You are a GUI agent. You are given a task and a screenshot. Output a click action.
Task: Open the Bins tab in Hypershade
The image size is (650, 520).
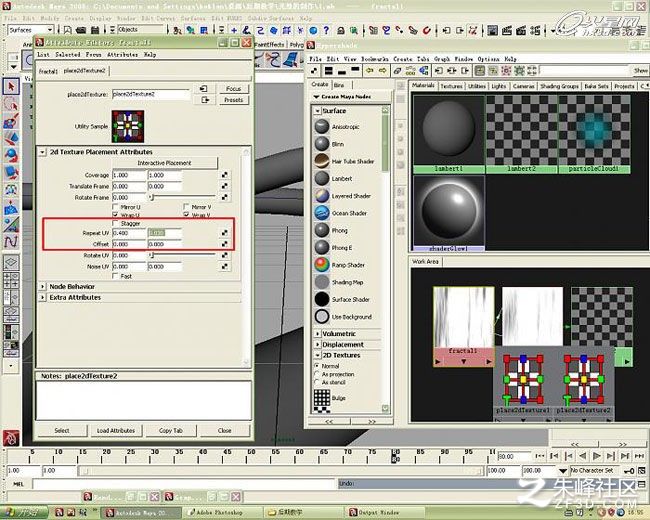click(x=339, y=85)
